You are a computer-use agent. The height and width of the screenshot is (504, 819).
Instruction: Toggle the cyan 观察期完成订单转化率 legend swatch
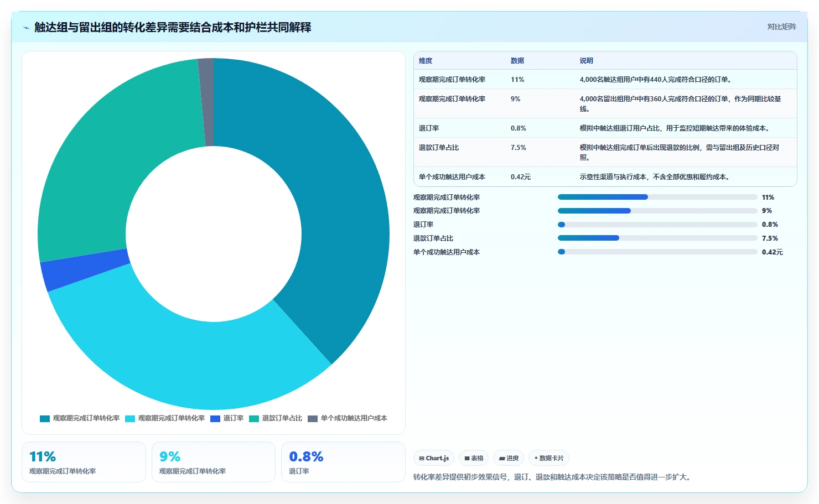[130, 418]
